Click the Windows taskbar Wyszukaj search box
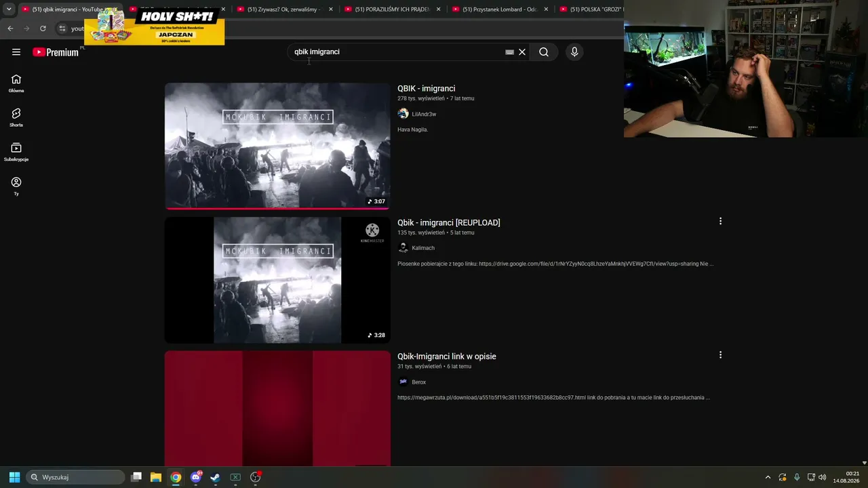The height and width of the screenshot is (488, 868). point(75,477)
